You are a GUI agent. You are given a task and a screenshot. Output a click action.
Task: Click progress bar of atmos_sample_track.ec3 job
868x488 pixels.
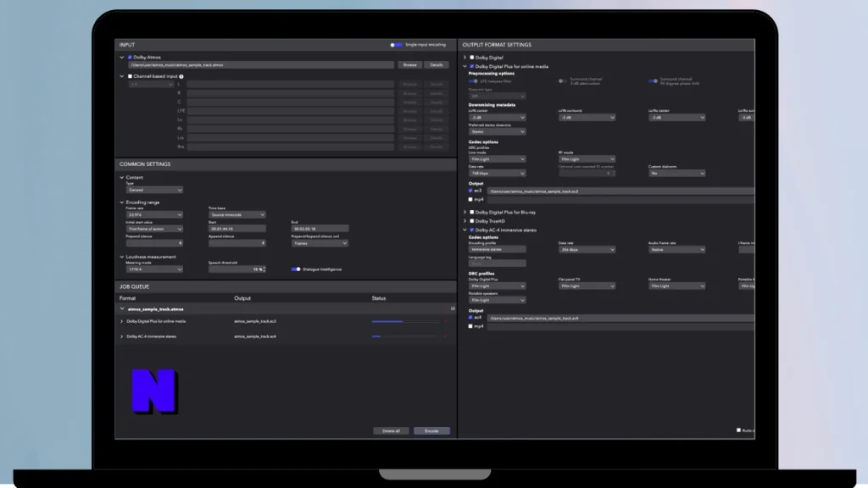click(x=405, y=321)
